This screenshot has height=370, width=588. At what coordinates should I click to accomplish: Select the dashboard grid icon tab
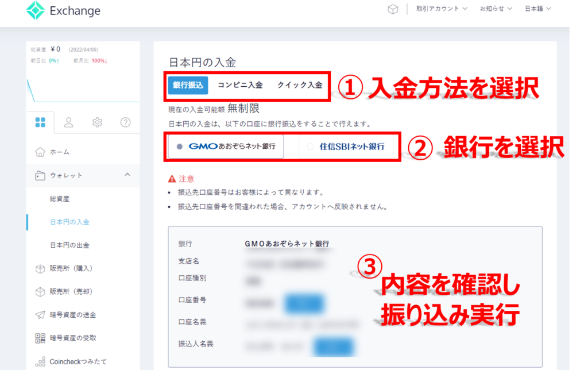pyautogui.click(x=40, y=122)
